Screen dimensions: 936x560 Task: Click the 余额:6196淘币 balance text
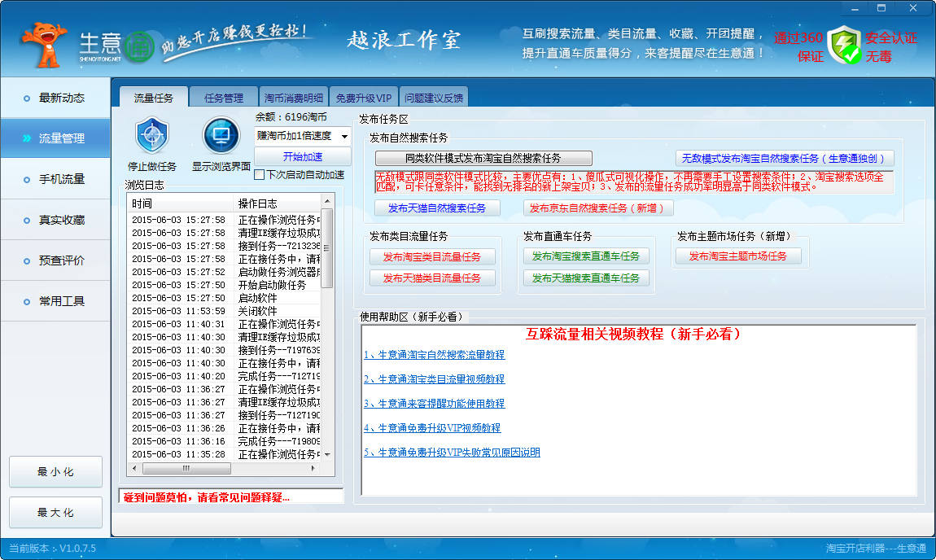291,117
